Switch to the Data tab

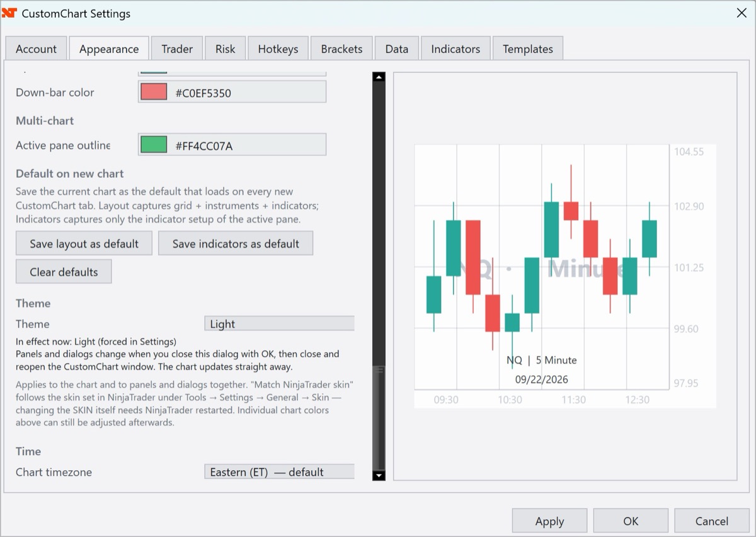pyautogui.click(x=397, y=49)
